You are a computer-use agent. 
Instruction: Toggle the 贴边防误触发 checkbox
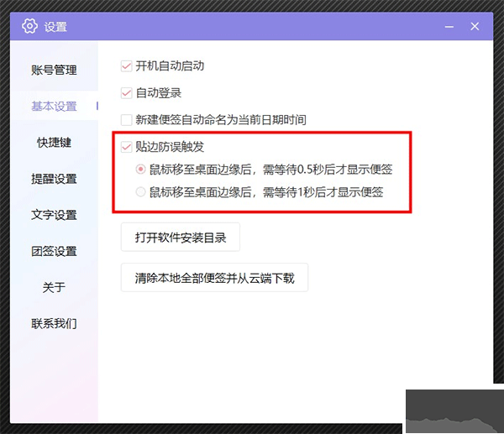coord(127,147)
